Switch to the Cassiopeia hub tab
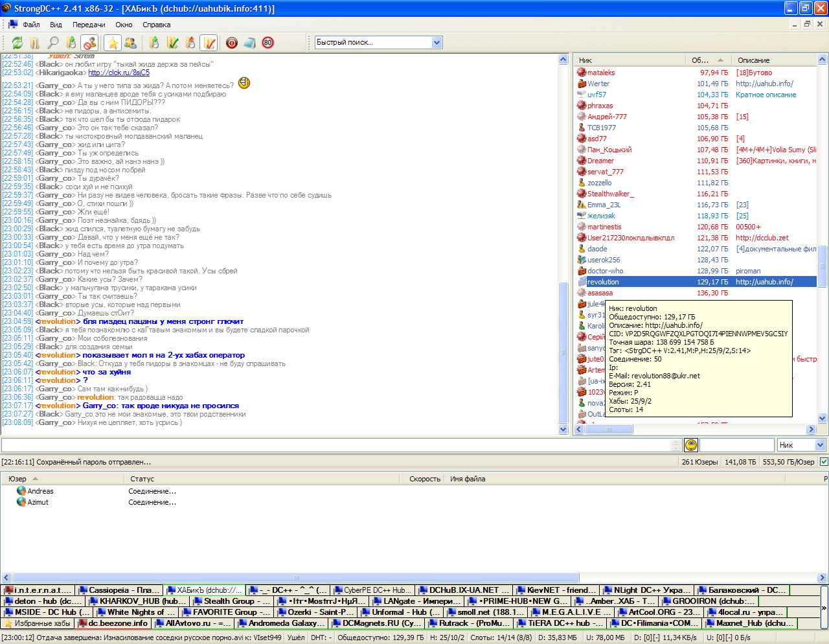Screen dimensions: 829x644 [119, 590]
